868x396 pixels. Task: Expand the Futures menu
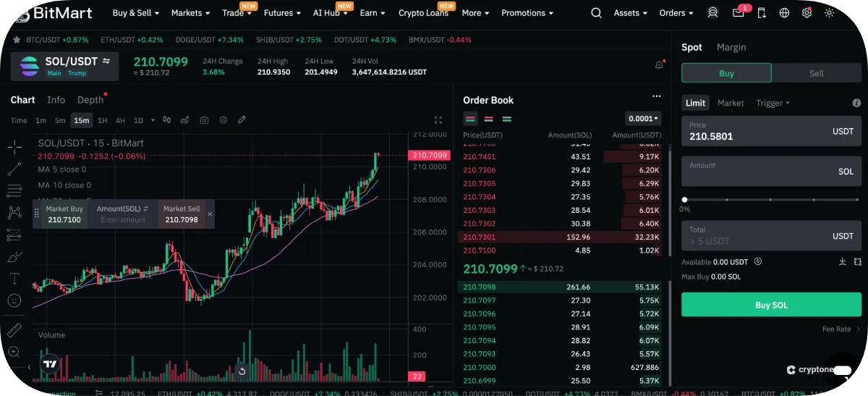pyautogui.click(x=283, y=13)
